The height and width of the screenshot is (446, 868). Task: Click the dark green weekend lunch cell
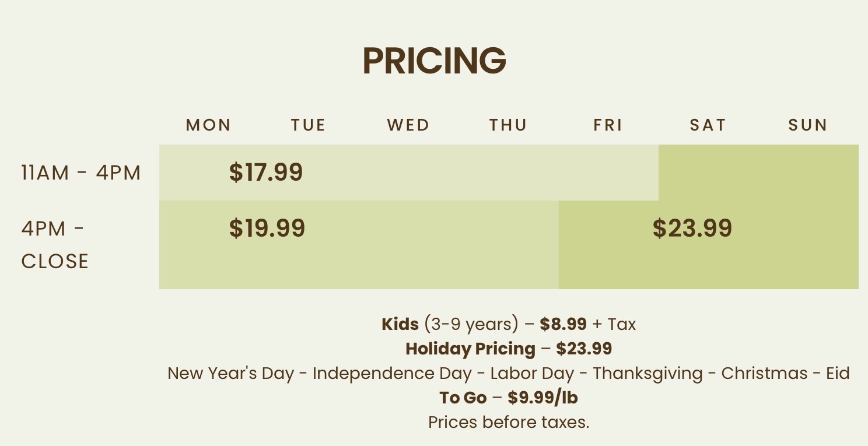pos(758,173)
